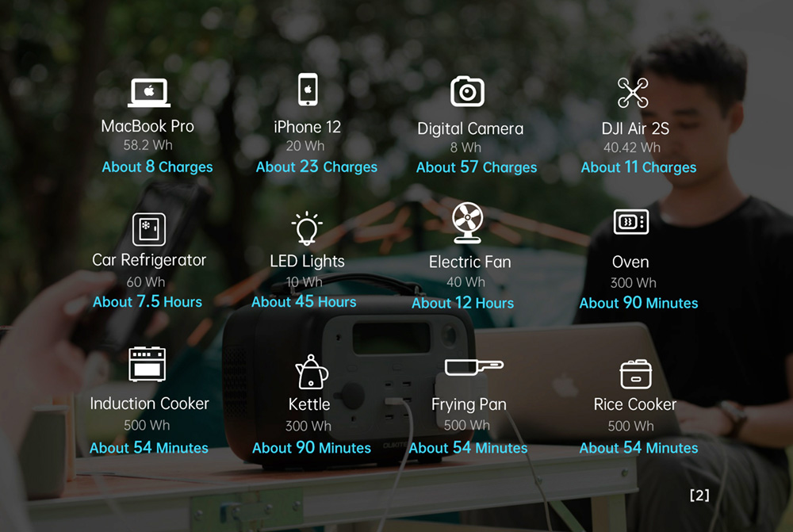Image resolution: width=793 pixels, height=532 pixels.
Task: Click the Electric Fan icon
Action: pyautogui.click(x=467, y=223)
